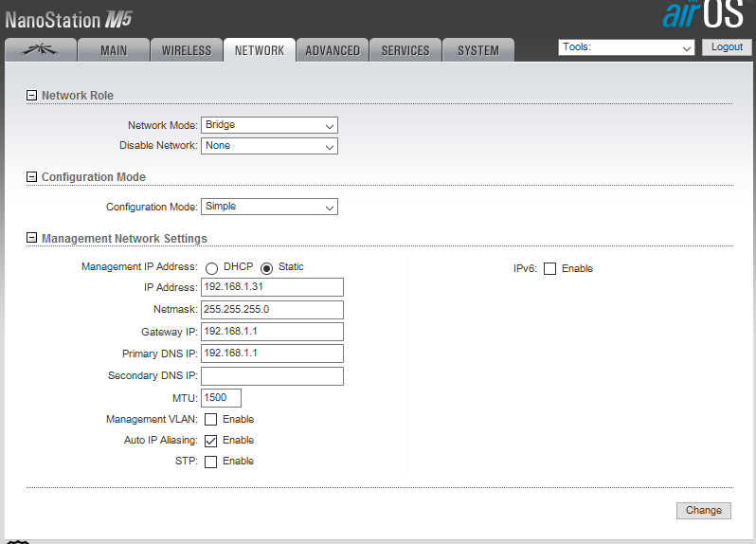Click the Primary DNS IP field
The width and height of the screenshot is (756, 544).
pos(272,354)
